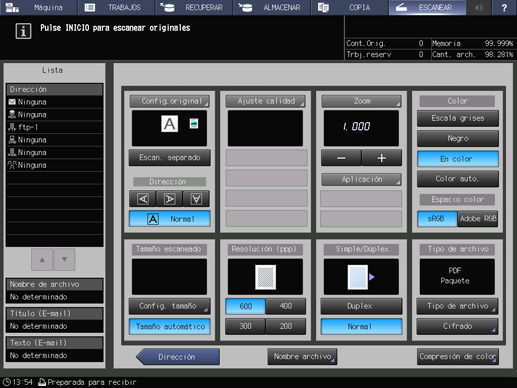517x388 pixels.
Task: Select the 400 ppp resolution
Action: pyautogui.click(x=286, y=306)
